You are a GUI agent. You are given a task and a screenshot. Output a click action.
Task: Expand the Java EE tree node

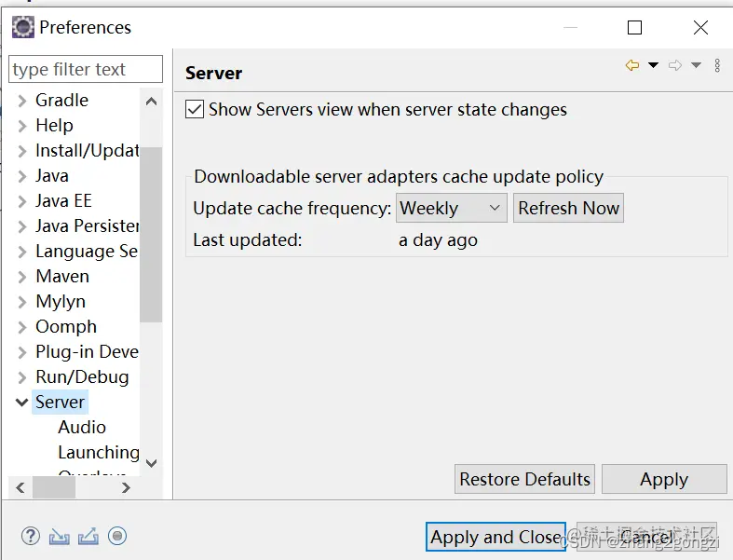pos(22,201)
